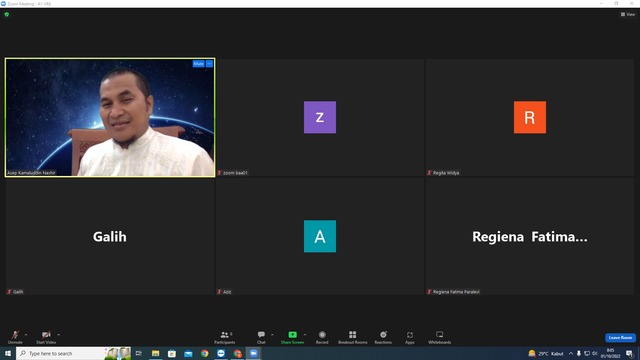The width and height of the screenshot is (640, 360).
Task: Click the zoom baa01 name label
Action: tap(235, 173)
